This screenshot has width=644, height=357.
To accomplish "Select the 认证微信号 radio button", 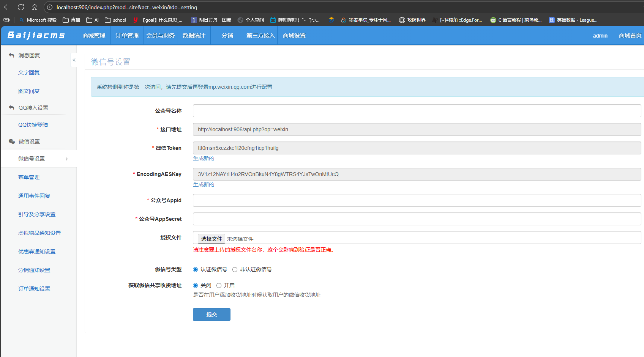I will coord(196,270).
